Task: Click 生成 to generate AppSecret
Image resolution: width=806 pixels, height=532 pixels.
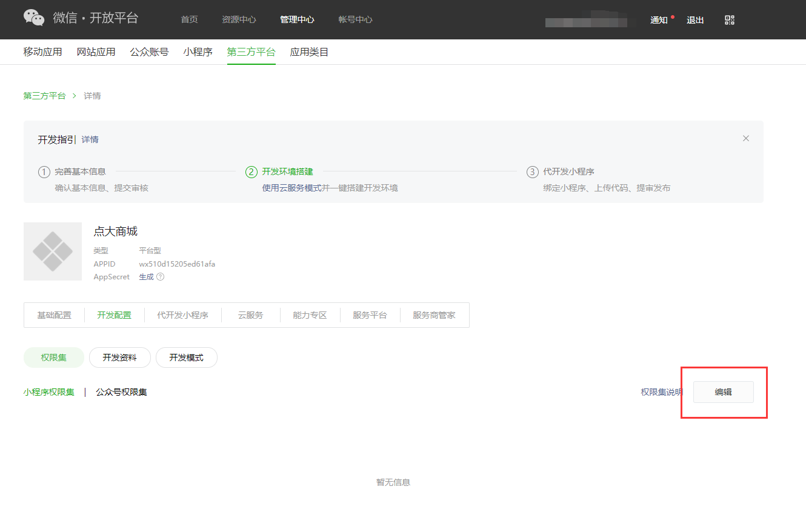Action: 146,277
